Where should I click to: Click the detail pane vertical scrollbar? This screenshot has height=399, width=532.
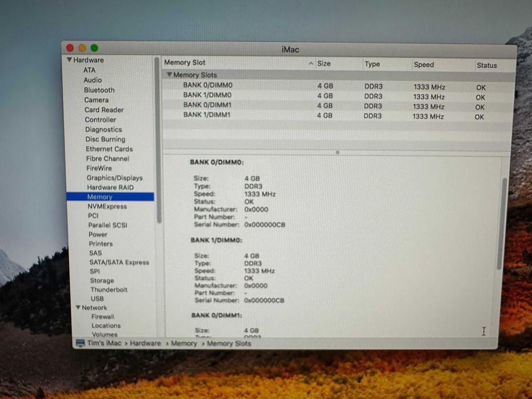[502, 223]
